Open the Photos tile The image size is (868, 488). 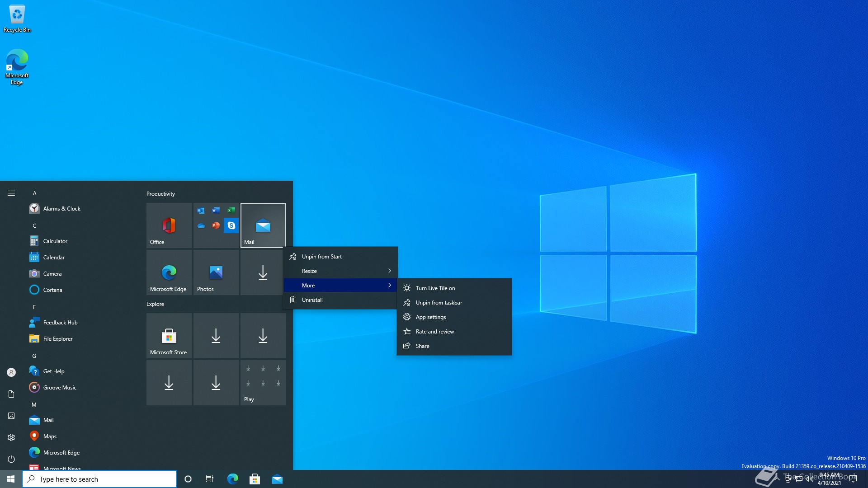216,272
